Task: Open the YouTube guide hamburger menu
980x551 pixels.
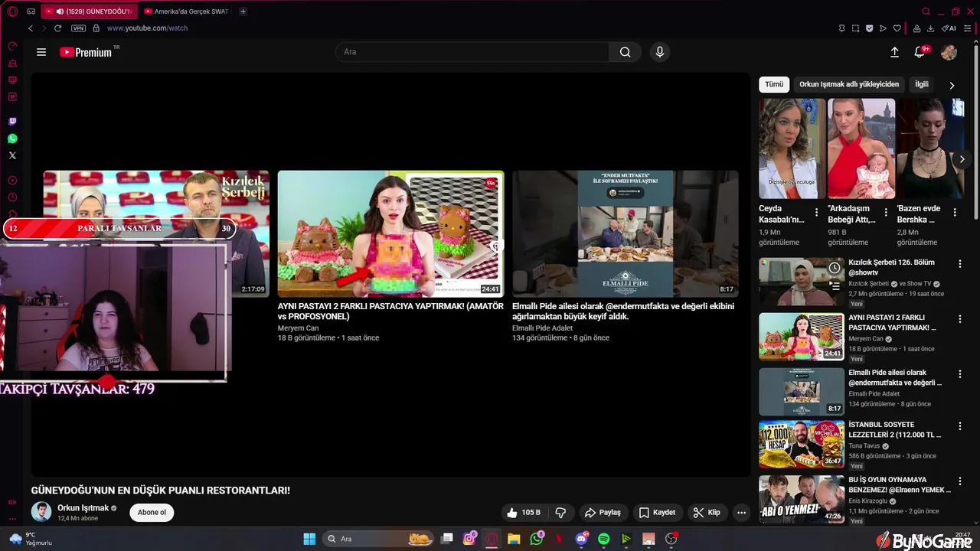Action: coord(41,52)
